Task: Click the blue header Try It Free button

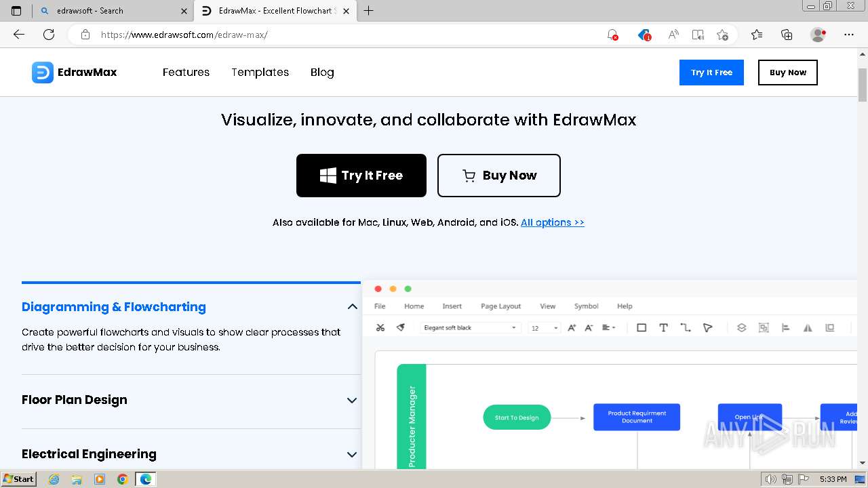Action: (711, 73)
